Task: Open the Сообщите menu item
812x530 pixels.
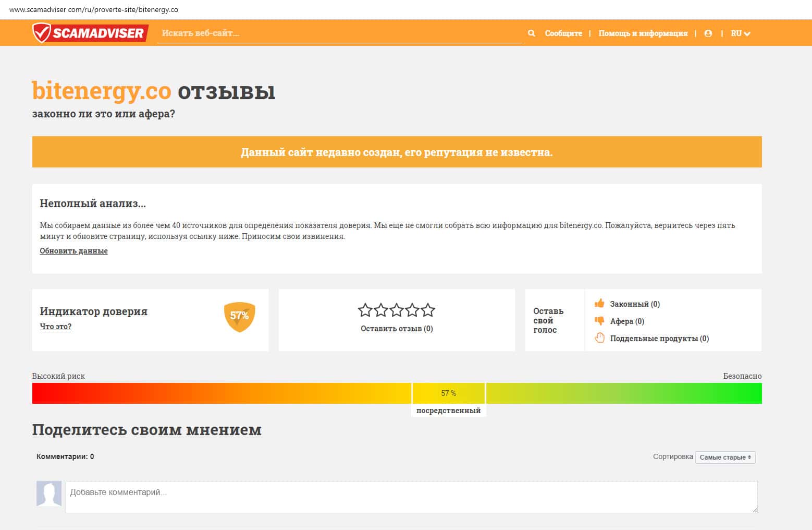Action: pos(563,33)
